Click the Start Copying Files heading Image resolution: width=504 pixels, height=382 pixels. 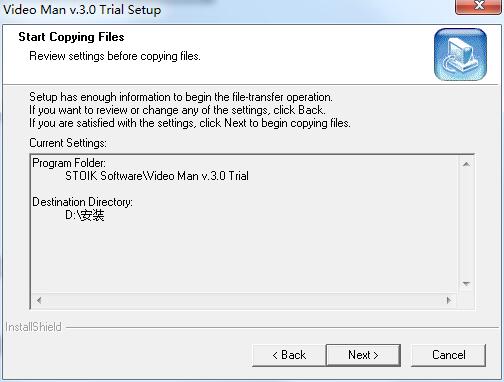pyautogui.click(x=71, y=37)
